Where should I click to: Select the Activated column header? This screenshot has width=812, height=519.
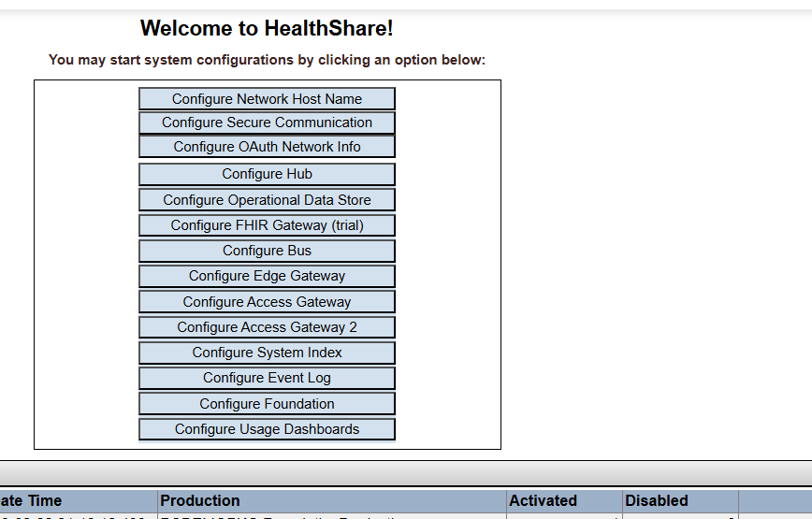543,501
